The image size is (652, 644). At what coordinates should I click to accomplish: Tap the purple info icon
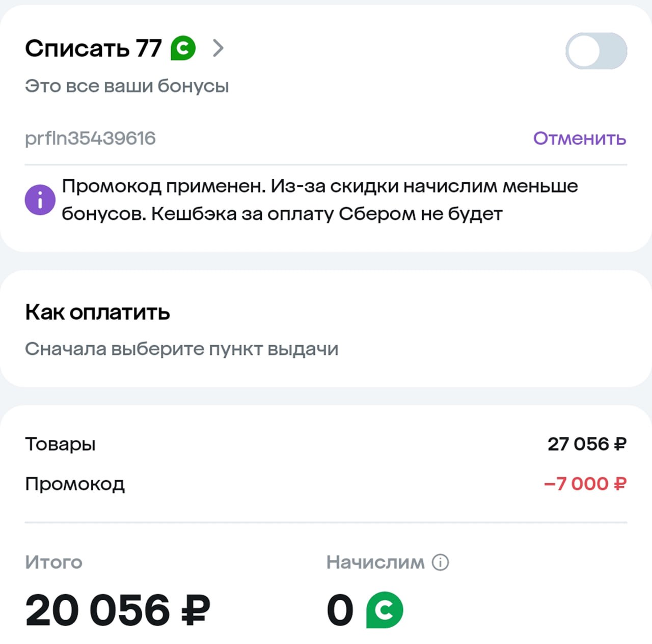pyautogui.click(x=40, y=200)
